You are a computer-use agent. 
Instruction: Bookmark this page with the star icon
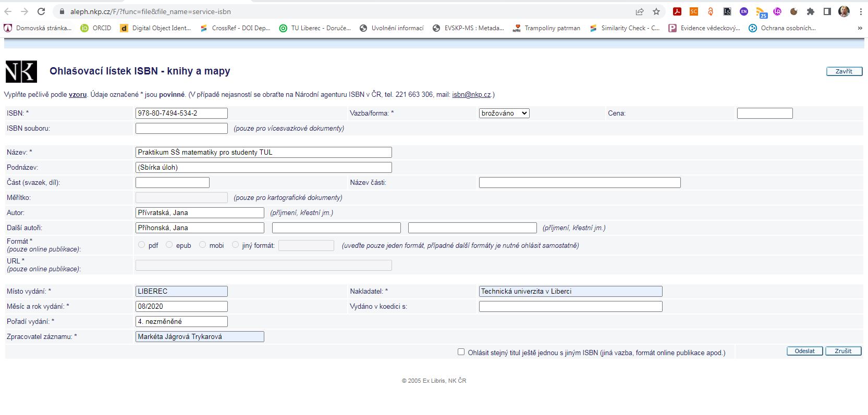(x=656, y=11)
